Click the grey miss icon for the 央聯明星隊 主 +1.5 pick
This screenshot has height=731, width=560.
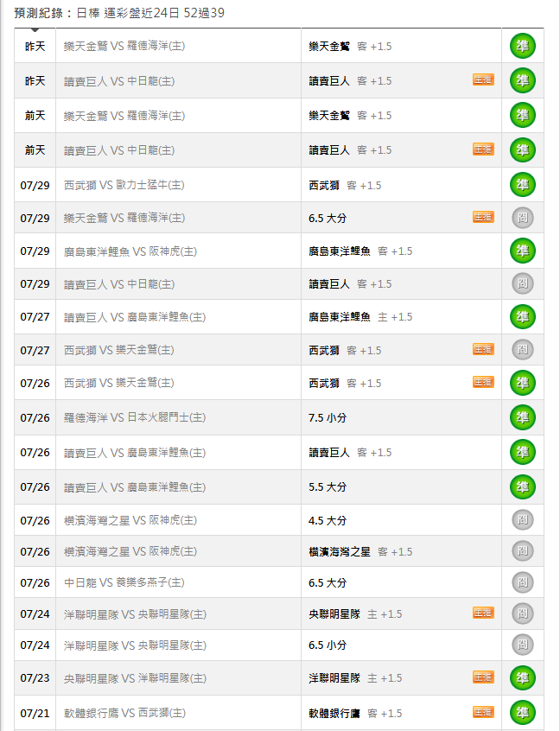pyautogui.click(x=522, y=613)
